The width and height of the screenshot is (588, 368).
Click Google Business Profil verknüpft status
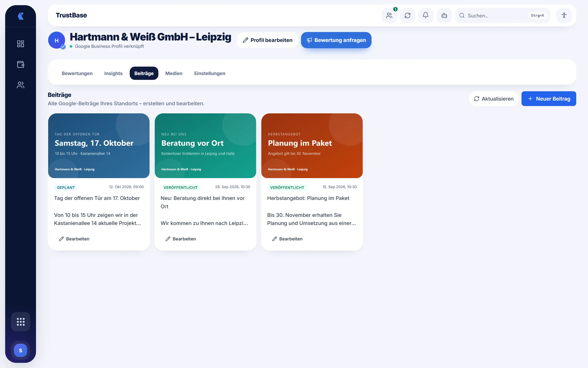tap(109, 46)
